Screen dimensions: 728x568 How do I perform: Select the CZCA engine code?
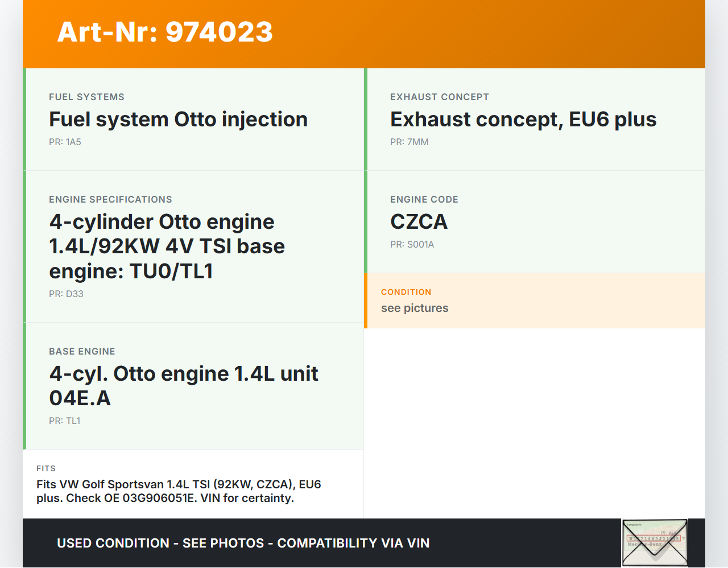tap(419, 222)
